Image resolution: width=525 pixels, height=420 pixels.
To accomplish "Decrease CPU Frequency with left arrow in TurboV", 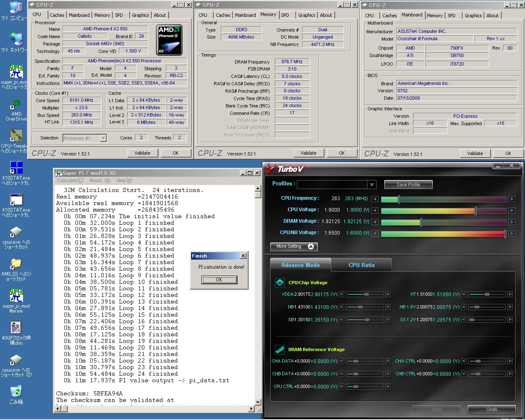I will (374, 199).
